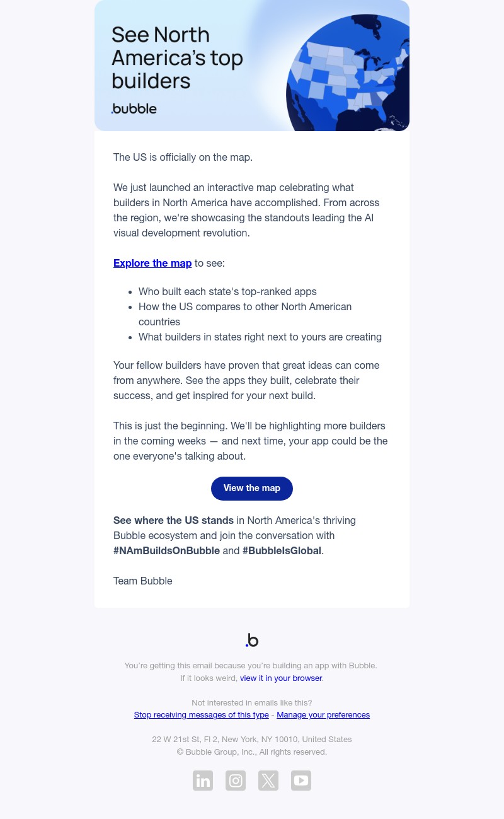Screen dimensions: 504x819
Task: Select the #NAmBuildsOnBubble hashtag
Action: [166, 550]
